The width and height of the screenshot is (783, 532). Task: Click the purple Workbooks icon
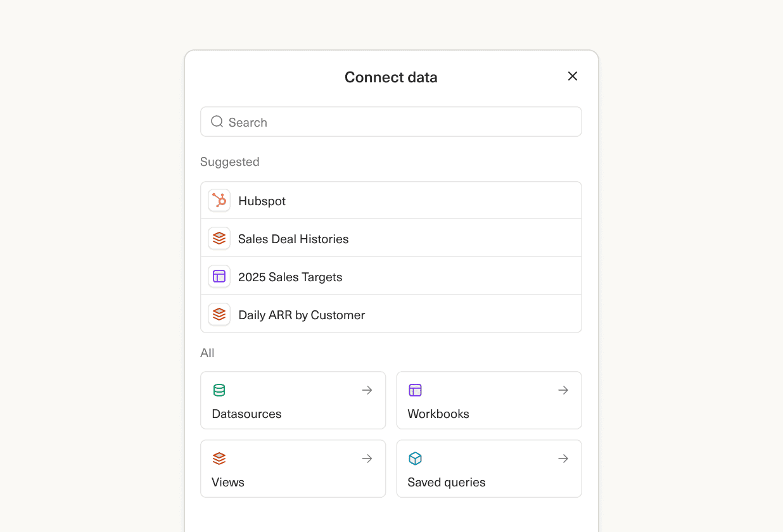coord(415,390)
